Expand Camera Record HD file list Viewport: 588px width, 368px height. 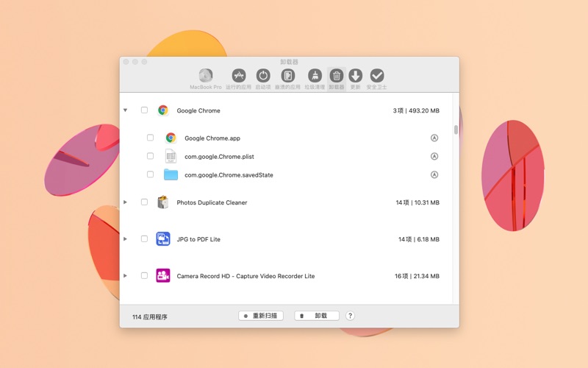(125, 276)
